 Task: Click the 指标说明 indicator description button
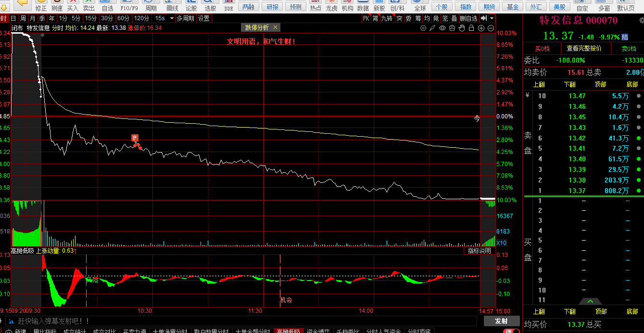pos(480,251)
